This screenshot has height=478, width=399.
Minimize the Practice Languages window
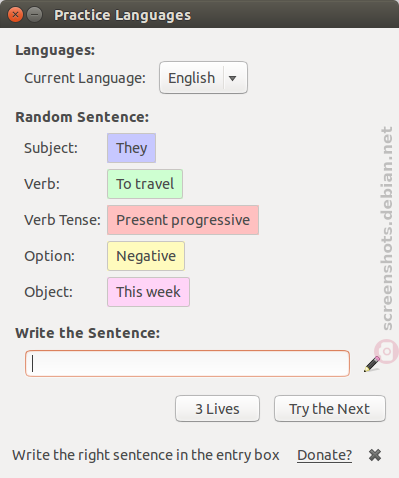(34, 15)
